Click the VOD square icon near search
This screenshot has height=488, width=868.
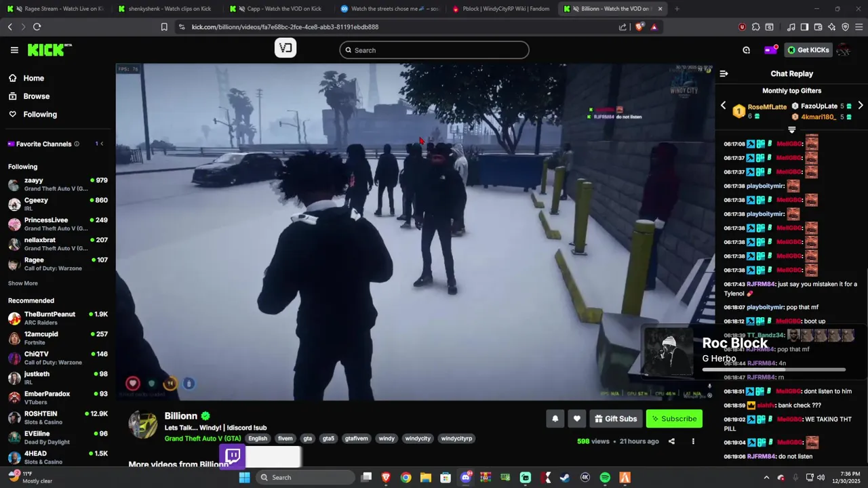285,47
